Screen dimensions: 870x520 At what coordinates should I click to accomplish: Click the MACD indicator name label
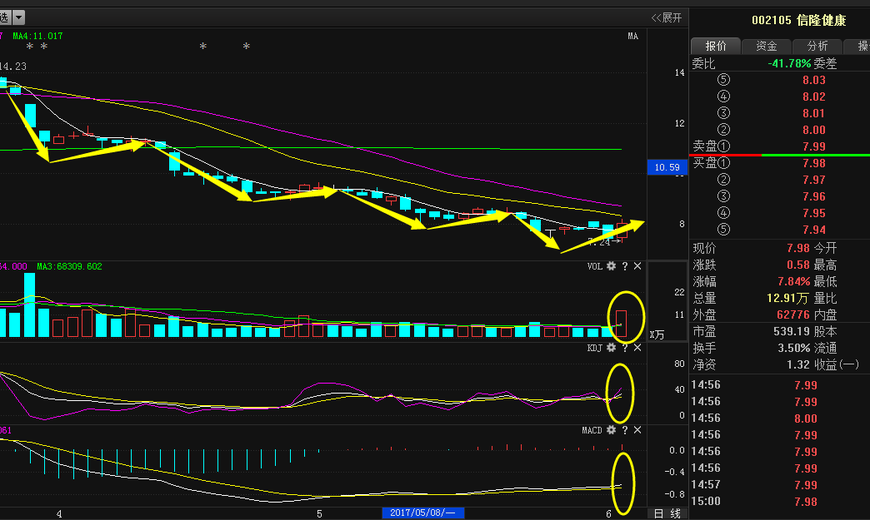click(x=592, y=430)
